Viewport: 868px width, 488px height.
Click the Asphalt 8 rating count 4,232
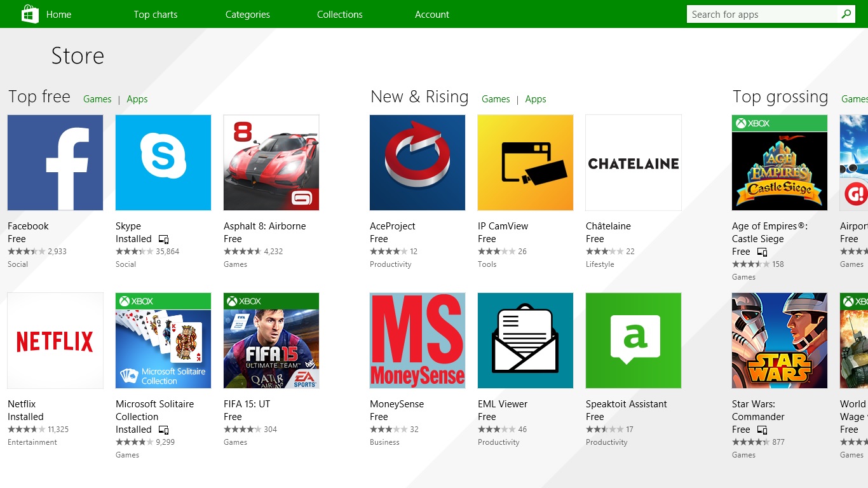tap(273, 252)
